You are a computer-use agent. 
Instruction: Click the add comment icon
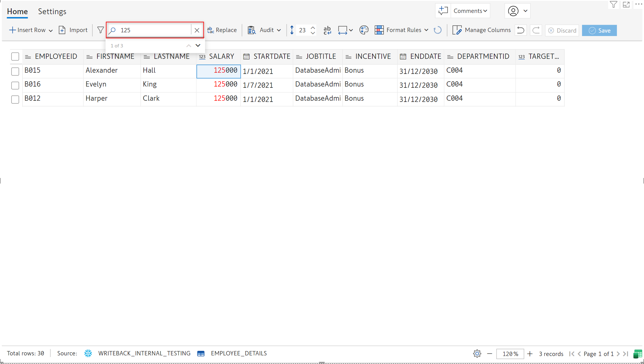(443, 11)
